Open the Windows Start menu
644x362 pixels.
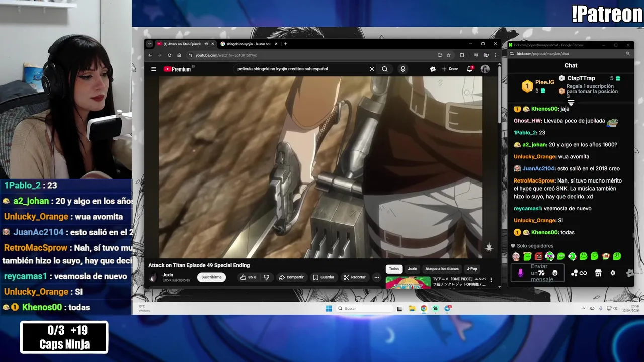click(x=329, y=308)
